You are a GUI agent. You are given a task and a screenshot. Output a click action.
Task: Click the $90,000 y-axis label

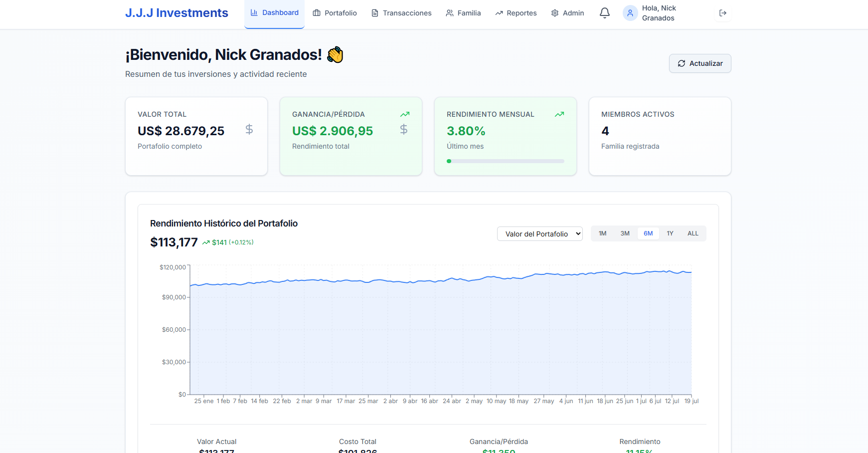(174, 297)
